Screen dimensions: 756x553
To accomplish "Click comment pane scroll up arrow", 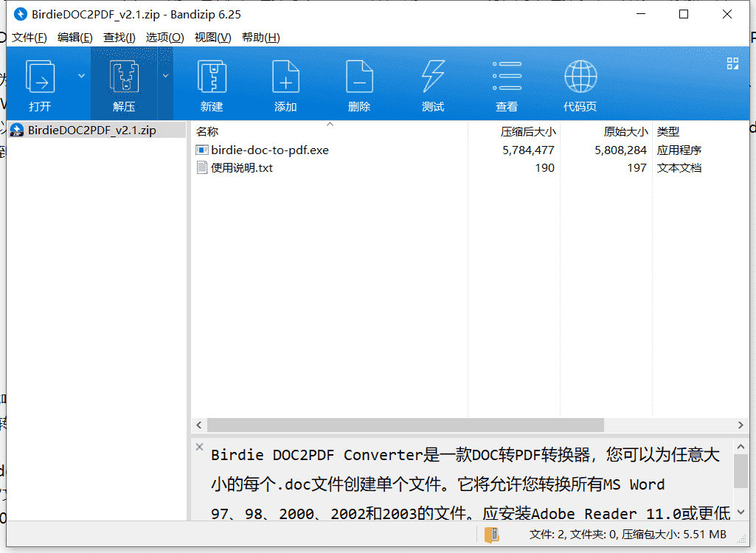I will [741, 447].
